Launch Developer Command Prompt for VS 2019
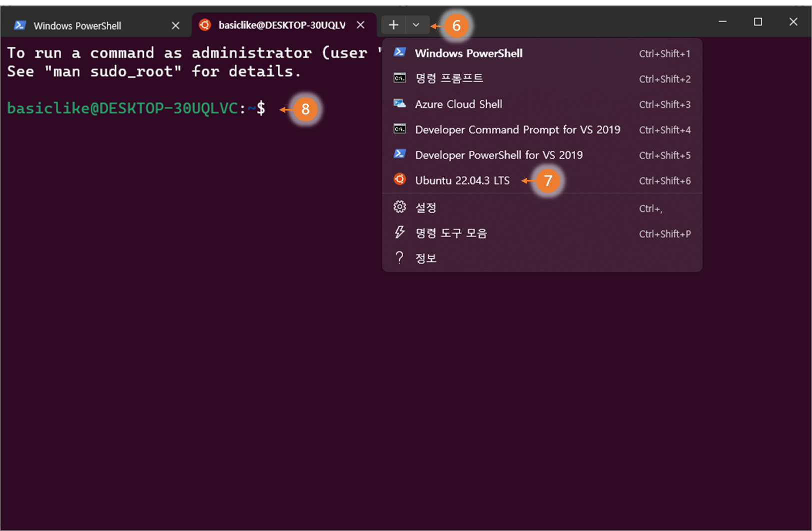Image resolution: width=812 pixels, height=531 pixels. point(542,129)
